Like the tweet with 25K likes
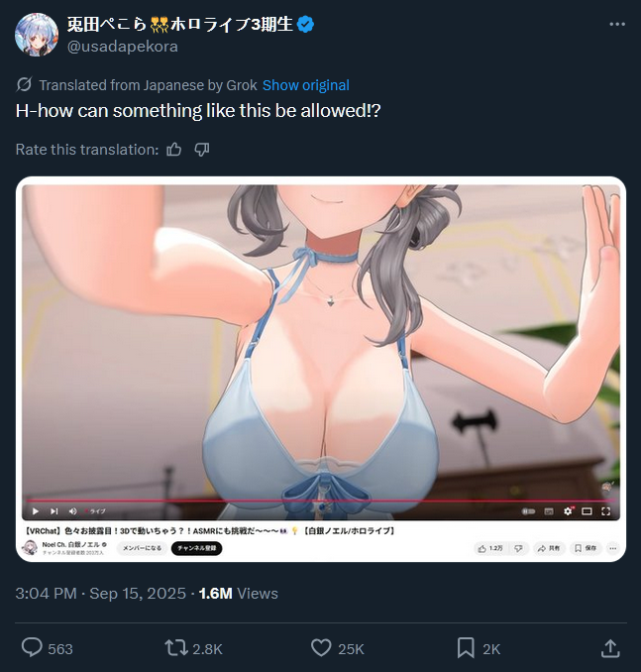The image size is (641, 672). pos(321,648)
